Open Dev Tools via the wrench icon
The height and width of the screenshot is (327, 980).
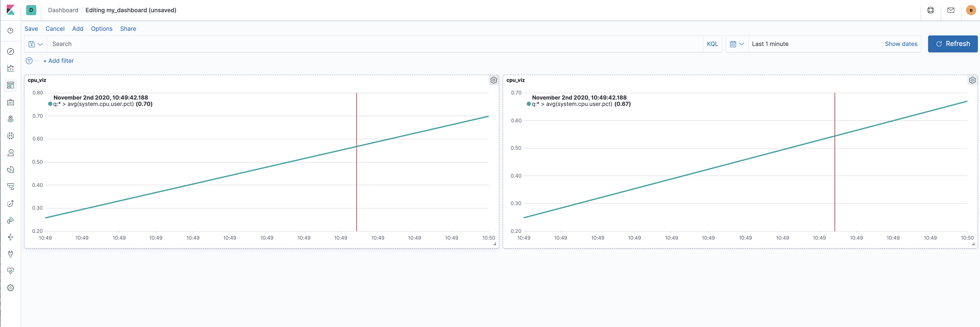(x=11, y=254)
